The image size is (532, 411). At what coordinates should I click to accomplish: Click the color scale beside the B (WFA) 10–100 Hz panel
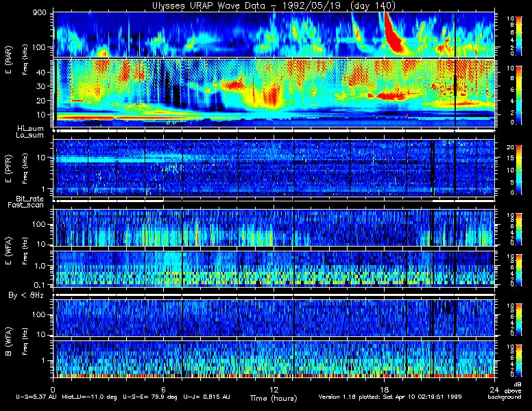coord(519,320)
